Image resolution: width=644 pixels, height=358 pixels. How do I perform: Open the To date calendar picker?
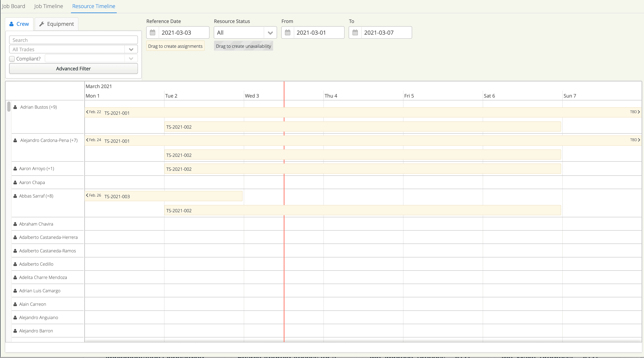pyautogui.click(x=355, y=32)
